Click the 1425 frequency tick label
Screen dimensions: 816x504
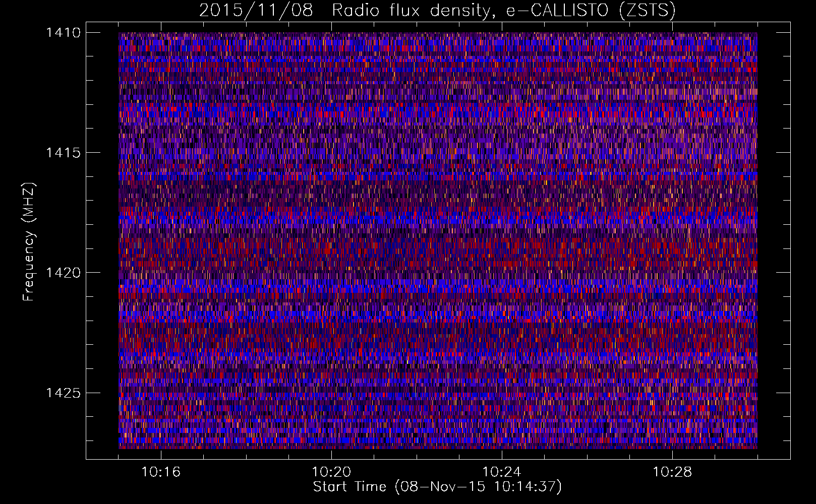[x=63, y=393]
